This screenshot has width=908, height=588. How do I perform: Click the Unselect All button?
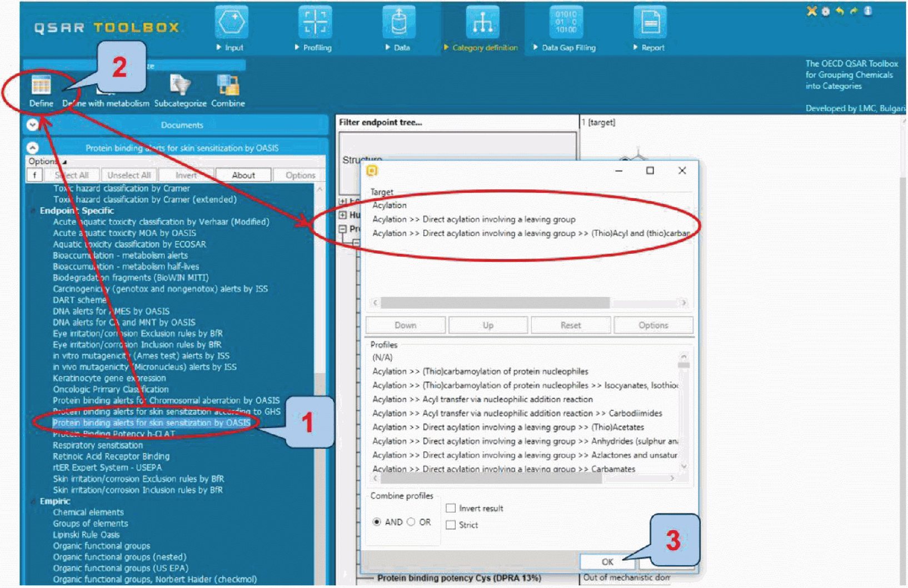(x=129, y=175)
